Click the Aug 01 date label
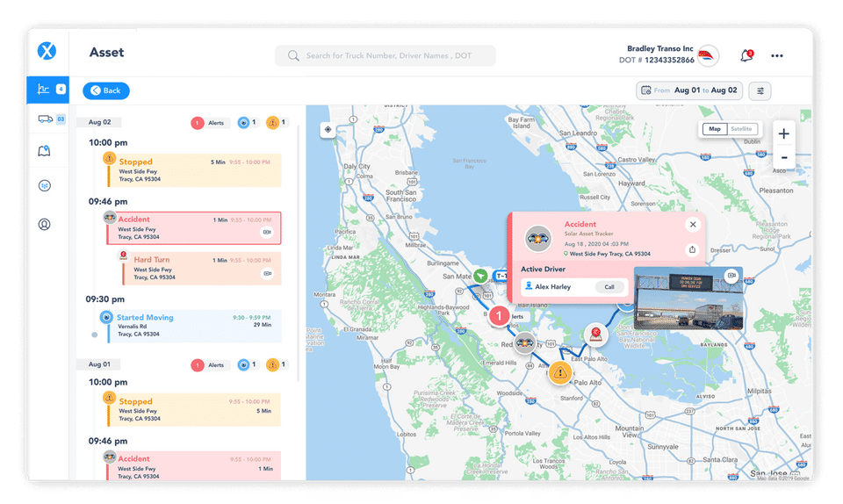Screen dimensions: 843x504 [x=99, y=364]
